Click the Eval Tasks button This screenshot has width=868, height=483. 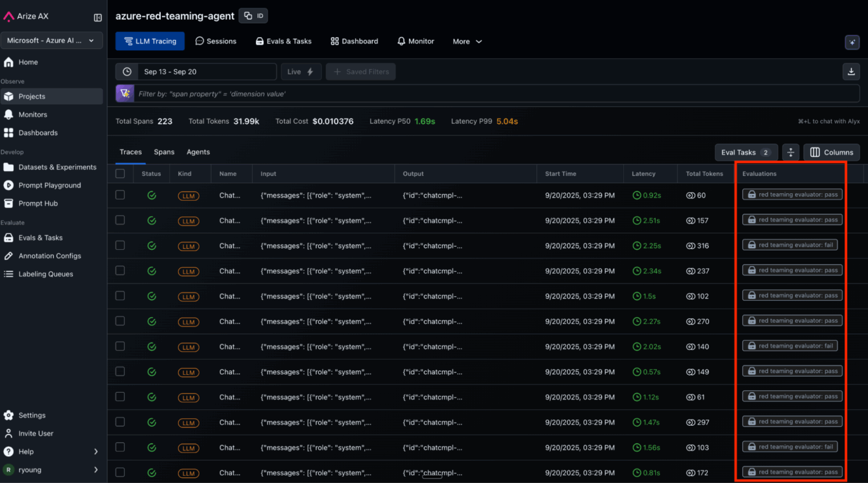pos(746,153)
